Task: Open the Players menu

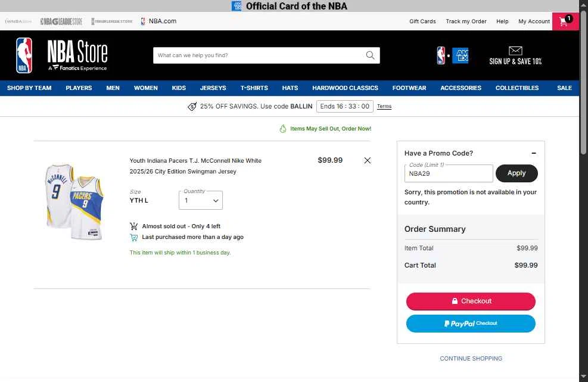Action: click(x=79, y=88)
